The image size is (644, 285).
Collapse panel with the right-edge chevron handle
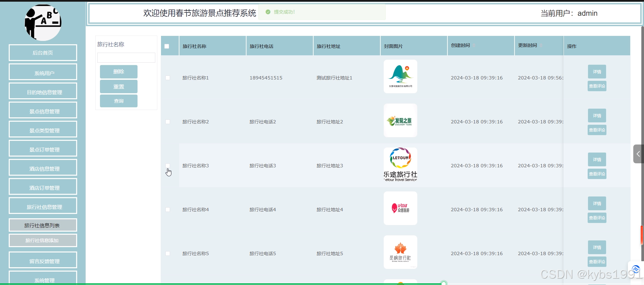click(x=638, y=154)
